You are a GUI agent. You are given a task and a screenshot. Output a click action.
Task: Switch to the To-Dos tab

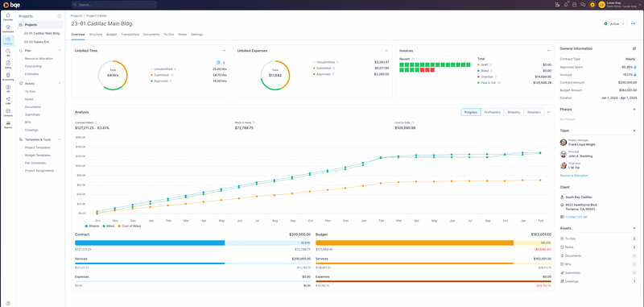169,35
